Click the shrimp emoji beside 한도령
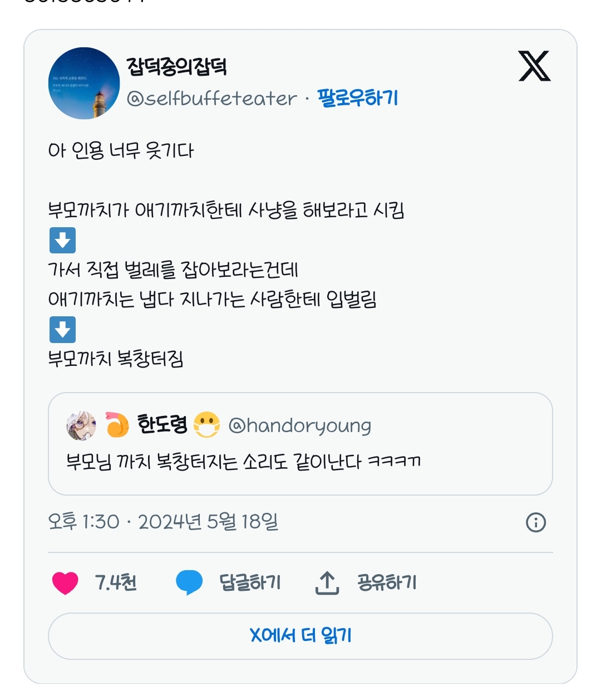 coord(117,425)
